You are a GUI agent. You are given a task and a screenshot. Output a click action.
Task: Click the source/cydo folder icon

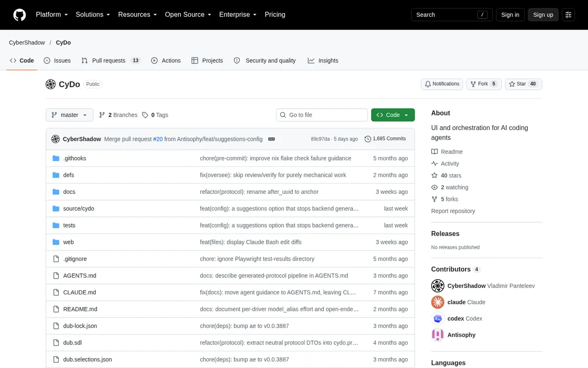click(x=56, y=209)
